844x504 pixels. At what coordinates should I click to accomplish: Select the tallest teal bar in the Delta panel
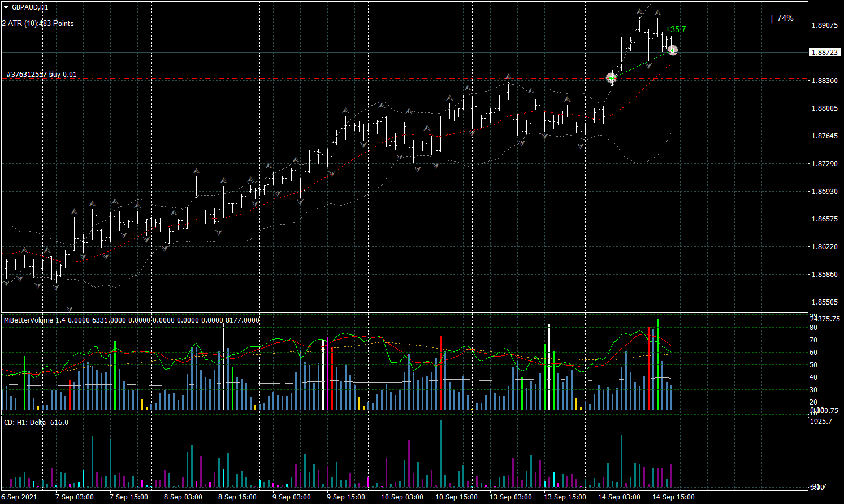(440, 454)
